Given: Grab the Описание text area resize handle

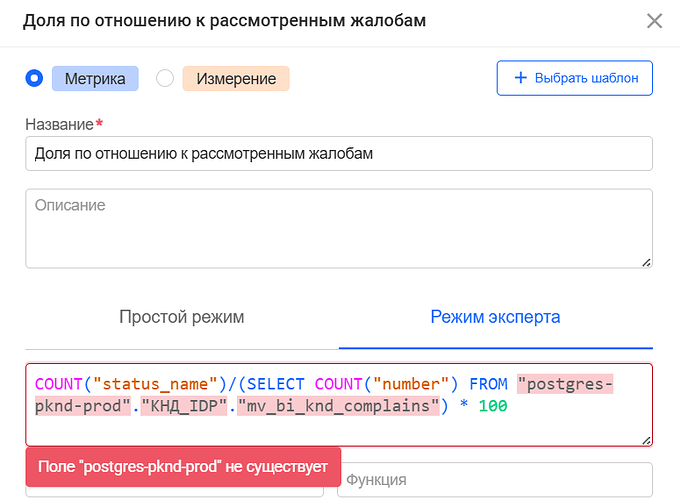Looking at the screenshot, I should click(646, 262).
